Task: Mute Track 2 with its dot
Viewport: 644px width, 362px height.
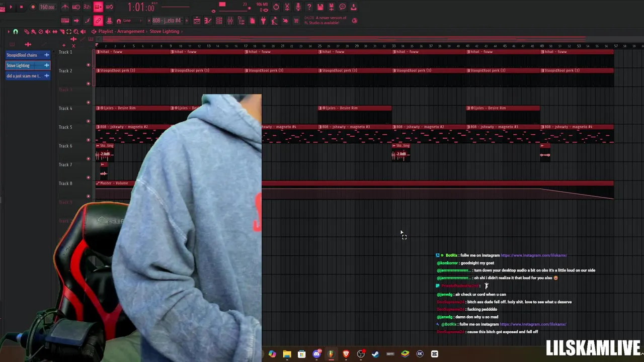Action: pyautogui.click(x=89, y=83)
